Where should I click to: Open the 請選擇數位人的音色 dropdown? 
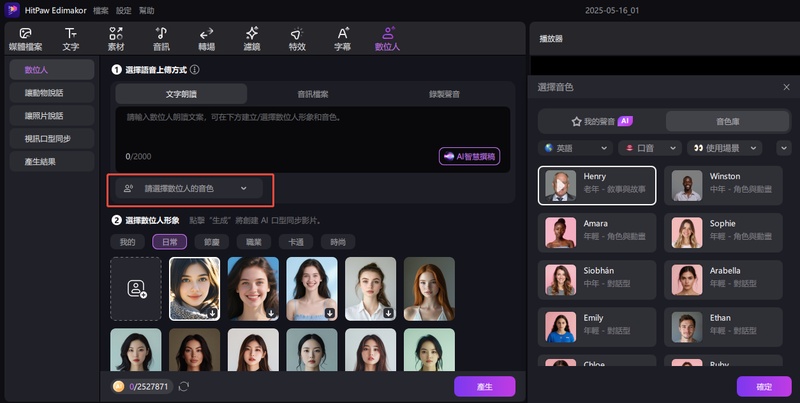click(x=189, y=188)
